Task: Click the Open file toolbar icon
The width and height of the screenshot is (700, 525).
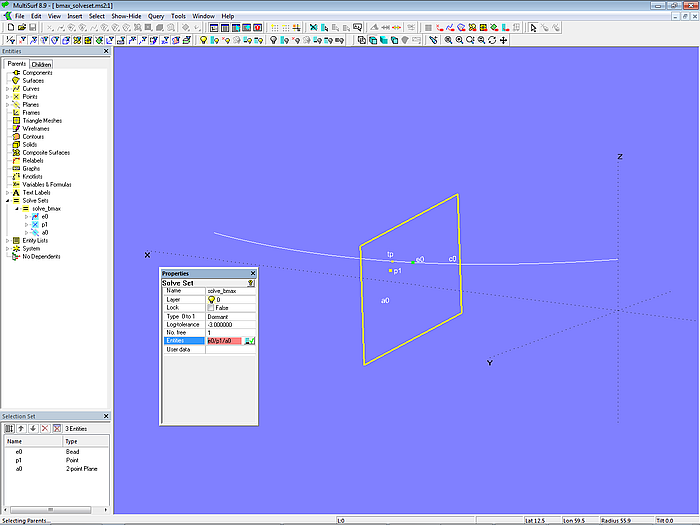Action: [21, 28]
